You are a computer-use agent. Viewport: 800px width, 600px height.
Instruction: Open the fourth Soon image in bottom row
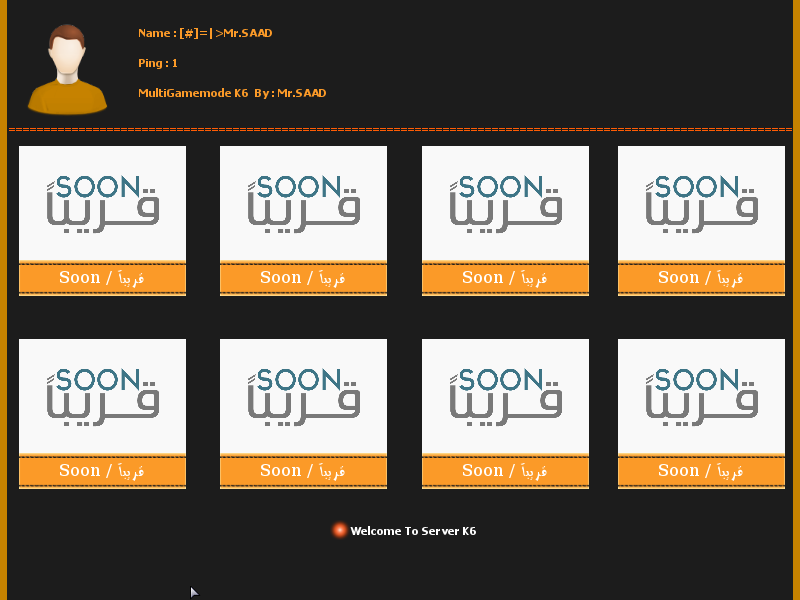point(701,396)
